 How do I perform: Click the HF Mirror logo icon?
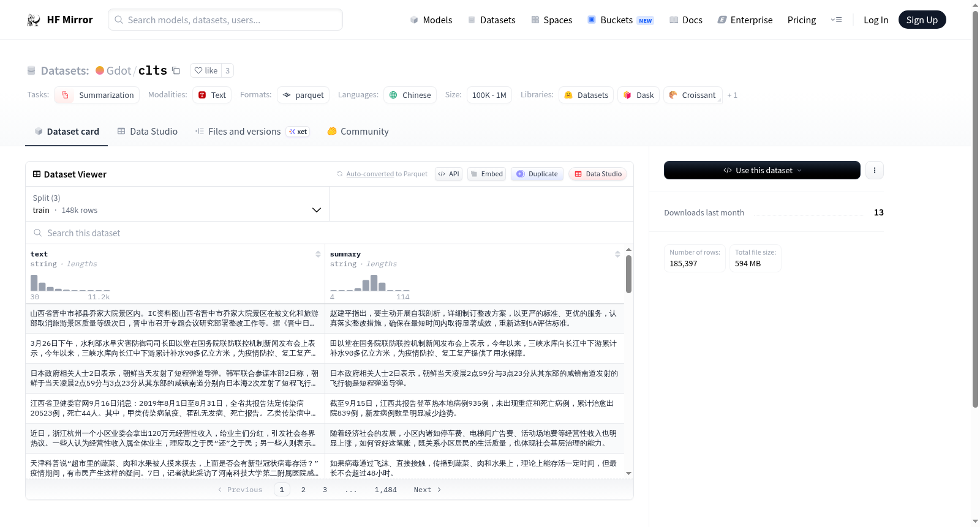(x=34, y=20)
